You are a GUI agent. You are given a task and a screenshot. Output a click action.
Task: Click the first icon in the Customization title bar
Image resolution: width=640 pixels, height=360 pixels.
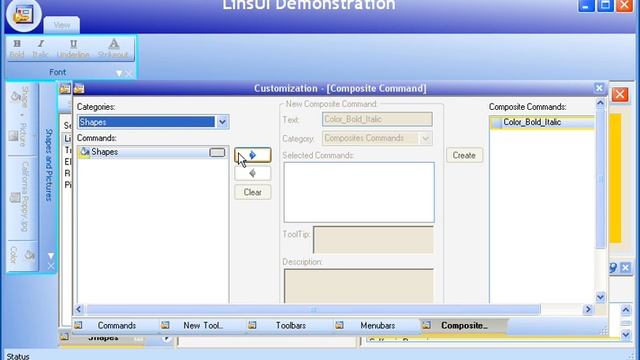pos(65,89)
